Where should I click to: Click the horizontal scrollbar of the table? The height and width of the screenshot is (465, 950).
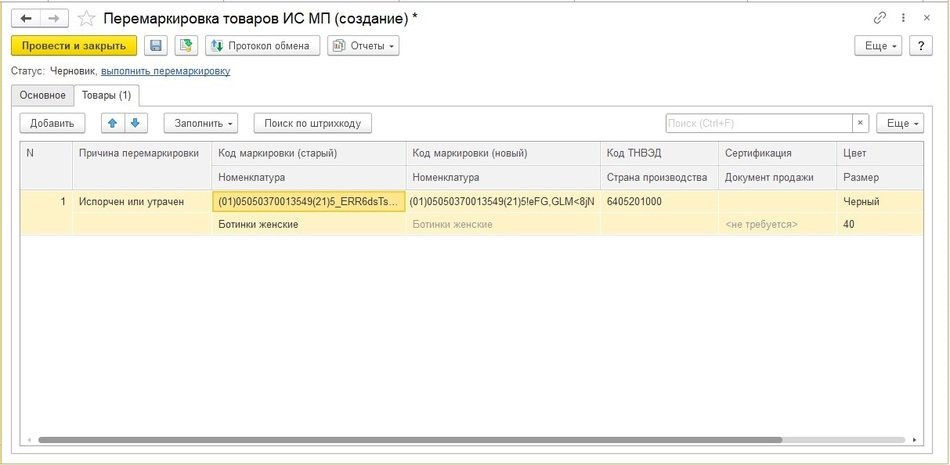400,439
